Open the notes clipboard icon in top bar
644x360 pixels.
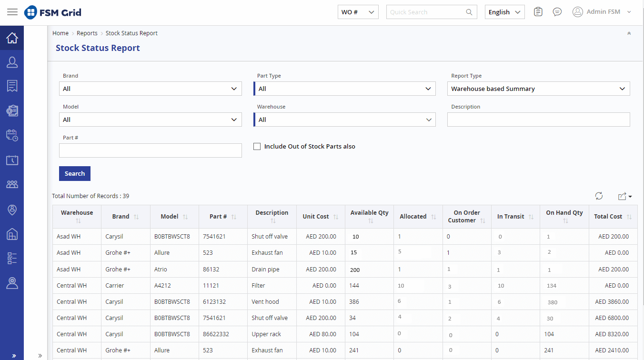538,11
